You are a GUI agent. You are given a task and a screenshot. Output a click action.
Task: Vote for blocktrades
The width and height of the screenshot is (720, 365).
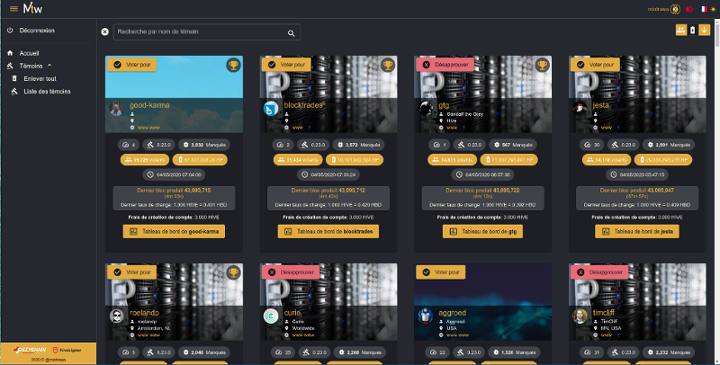(x=287, y=65)
